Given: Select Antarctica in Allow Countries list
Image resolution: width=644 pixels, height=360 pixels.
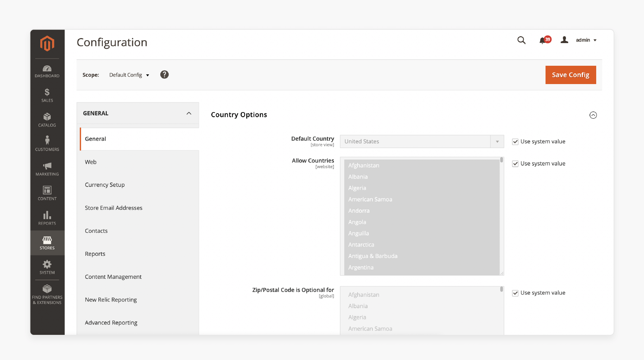Looking at the screenshot, I should [422, 245].
